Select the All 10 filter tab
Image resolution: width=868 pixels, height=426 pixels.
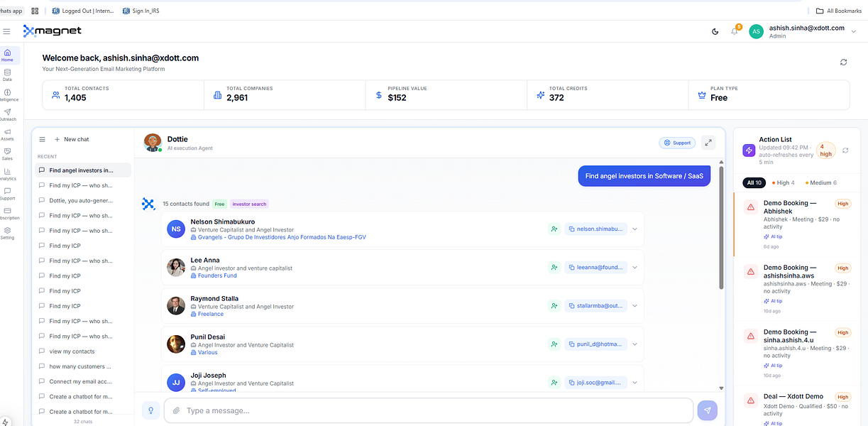tap(754, 183)
